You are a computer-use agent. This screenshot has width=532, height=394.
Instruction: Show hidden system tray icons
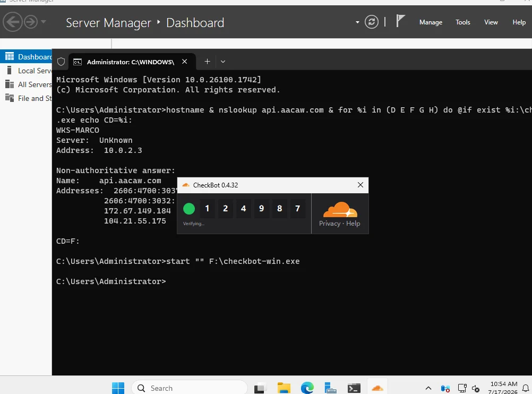click(x=428, y=388)
